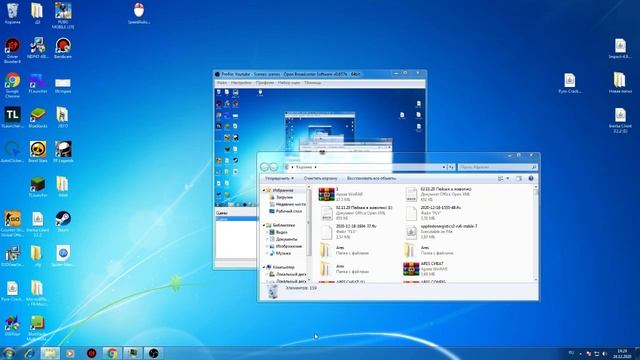Select the AutoClicker desktop icon
This screenshot has height=360, width=640.
click(x=12, y=152)
